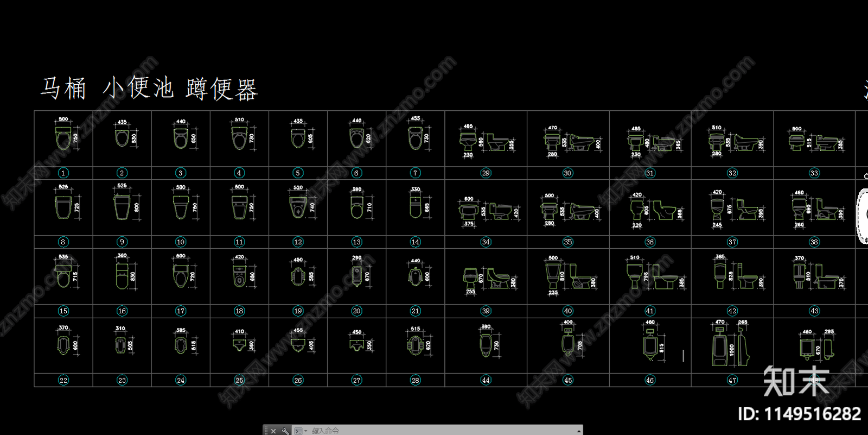The width and height of the screenshot is (868, 435).
Task: Close the command line bar
Action: [x=273, y=431]
